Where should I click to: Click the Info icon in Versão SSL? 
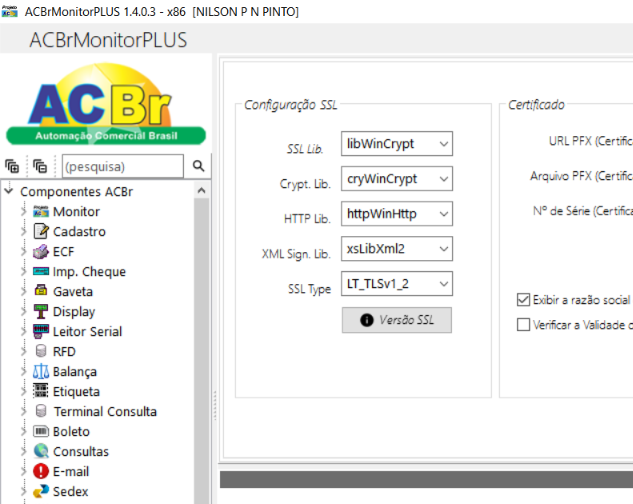[367, 320]
